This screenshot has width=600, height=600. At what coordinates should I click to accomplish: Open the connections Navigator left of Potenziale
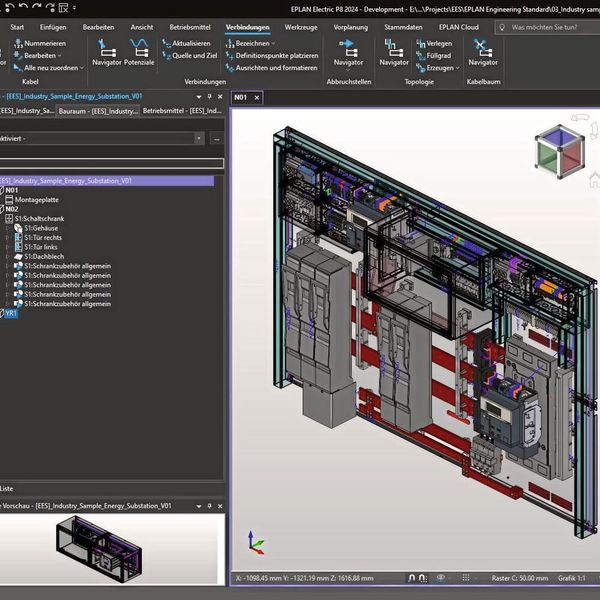tap(106, 52)
